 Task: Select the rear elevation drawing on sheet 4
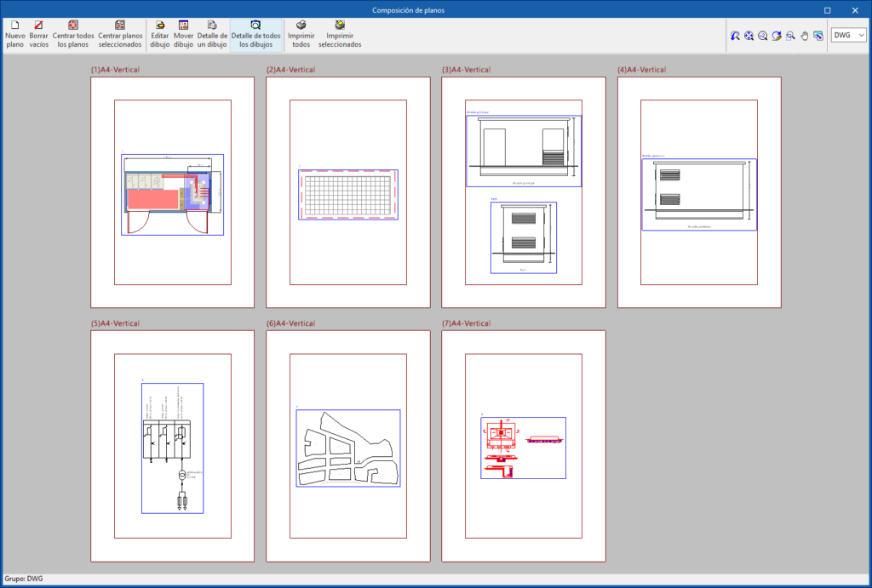coord(699,195)
